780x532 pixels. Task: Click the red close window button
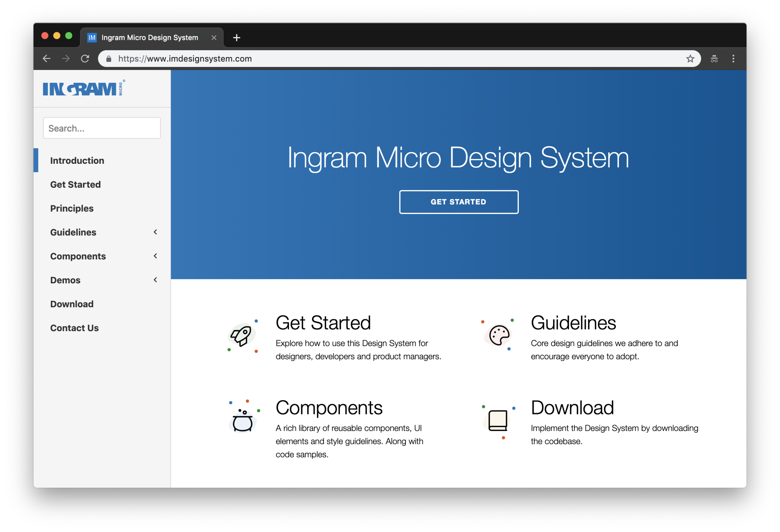point(45,36)
